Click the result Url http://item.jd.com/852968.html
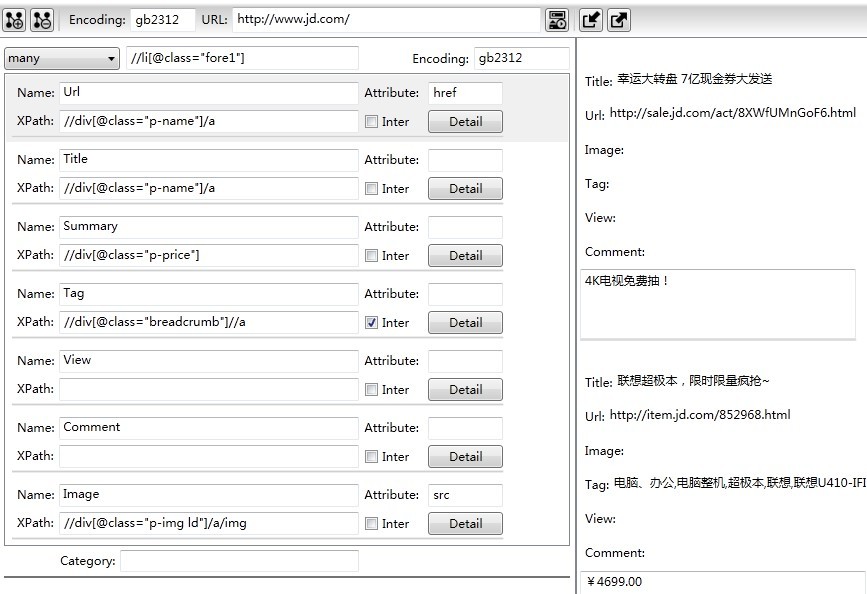 700,415
